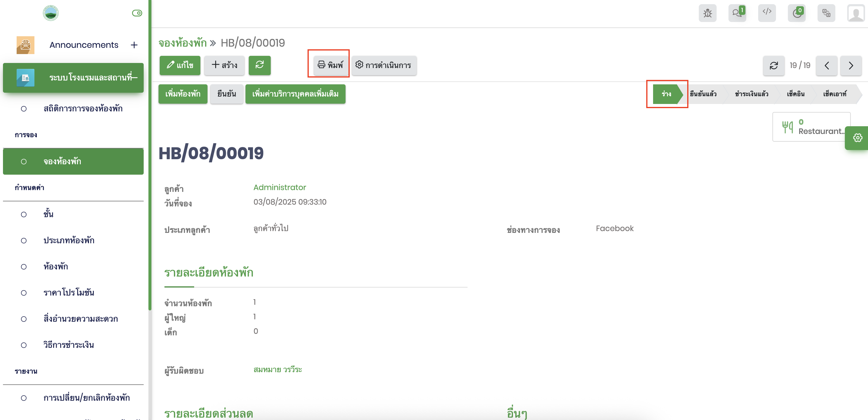Select the ร่าง status stage
Screen dimensions: 868x420
pos(666,94)
